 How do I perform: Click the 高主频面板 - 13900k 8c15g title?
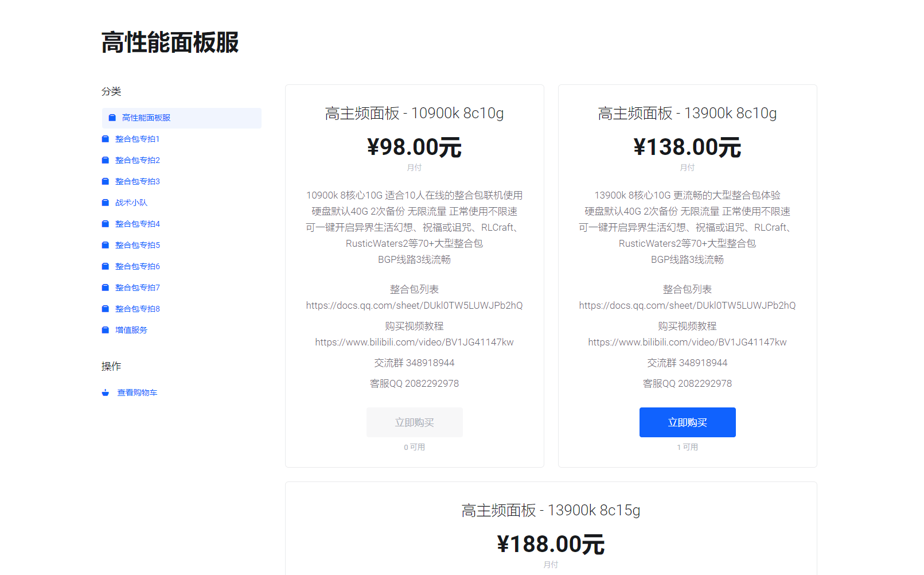point(551,510)
